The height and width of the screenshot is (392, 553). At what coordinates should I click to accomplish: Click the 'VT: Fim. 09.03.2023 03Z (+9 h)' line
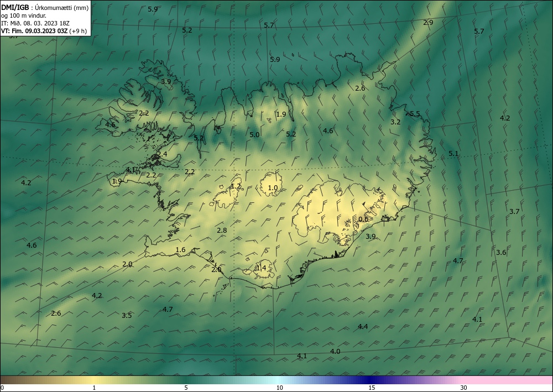point(44,31)
